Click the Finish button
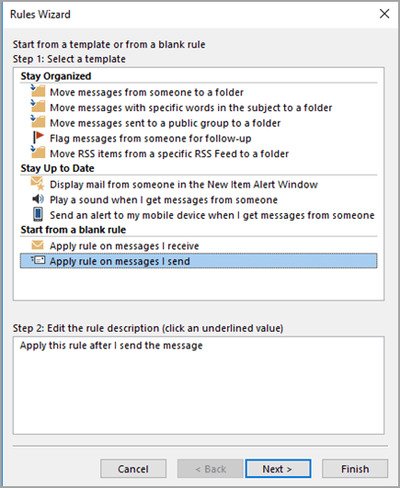This screenshot has height=488, width=400. click(355, 469)
